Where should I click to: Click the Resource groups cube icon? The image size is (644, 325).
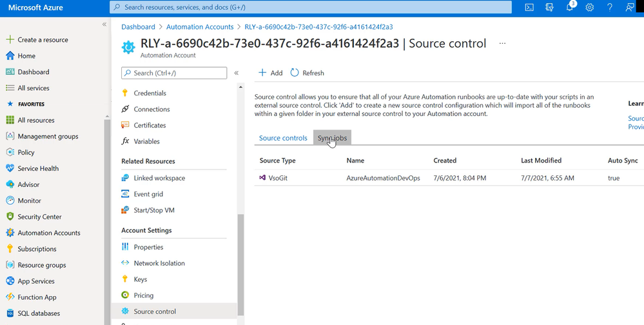10,265
